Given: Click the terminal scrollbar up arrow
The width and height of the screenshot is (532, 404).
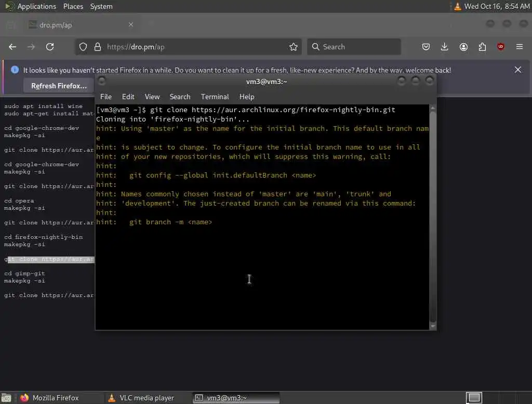Looking at the screenshot, I should pos(433,108).
